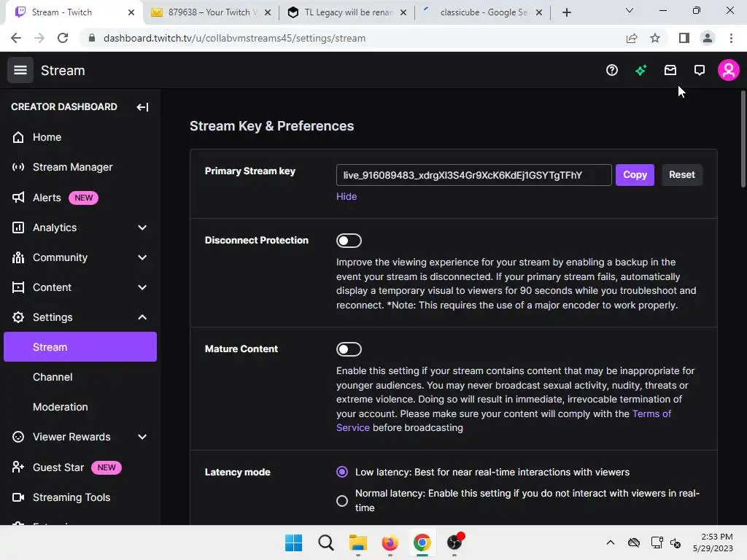Copy the primary stream key
The height and width of the screenshot is (560, 747).
click(x=635, y=175)
